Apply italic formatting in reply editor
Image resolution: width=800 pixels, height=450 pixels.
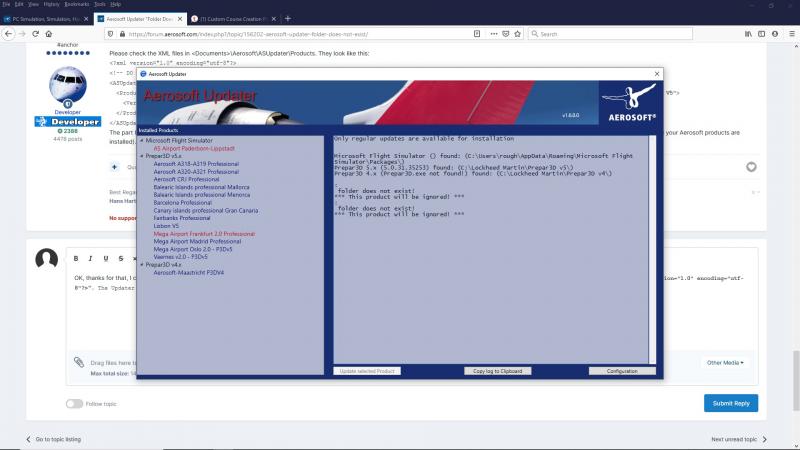click(x=90, y=259)
